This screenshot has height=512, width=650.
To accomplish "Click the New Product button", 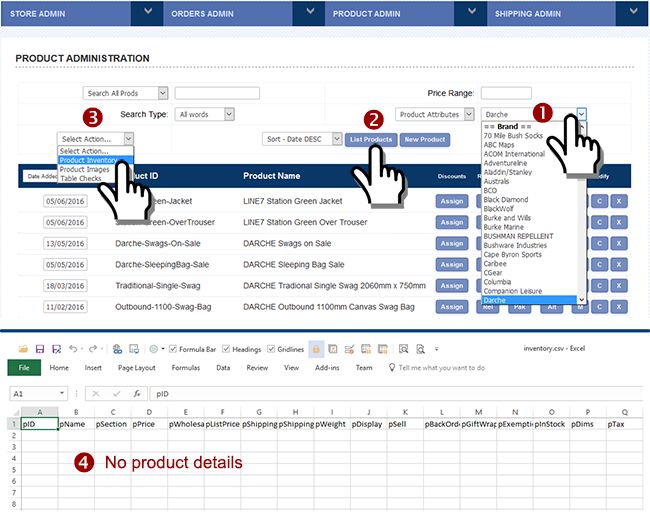I will click(425, 139).
